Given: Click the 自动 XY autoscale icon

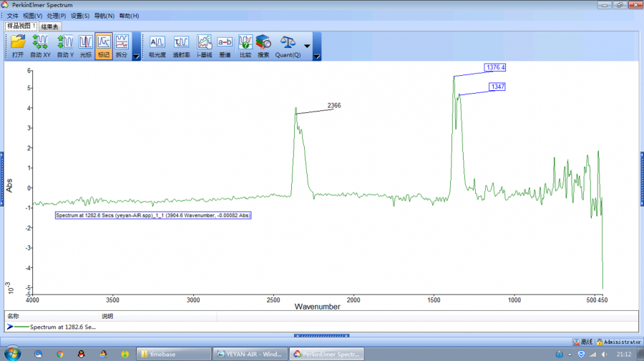Looking at the screenshot, I should 41,45.
